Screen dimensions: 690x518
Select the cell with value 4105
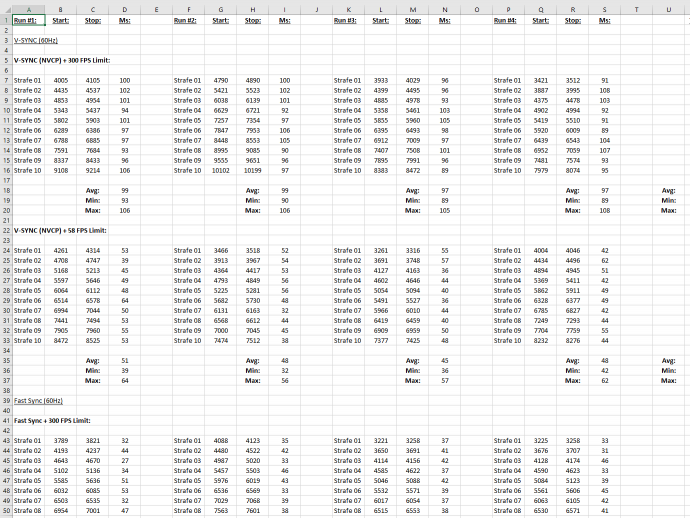92,81
